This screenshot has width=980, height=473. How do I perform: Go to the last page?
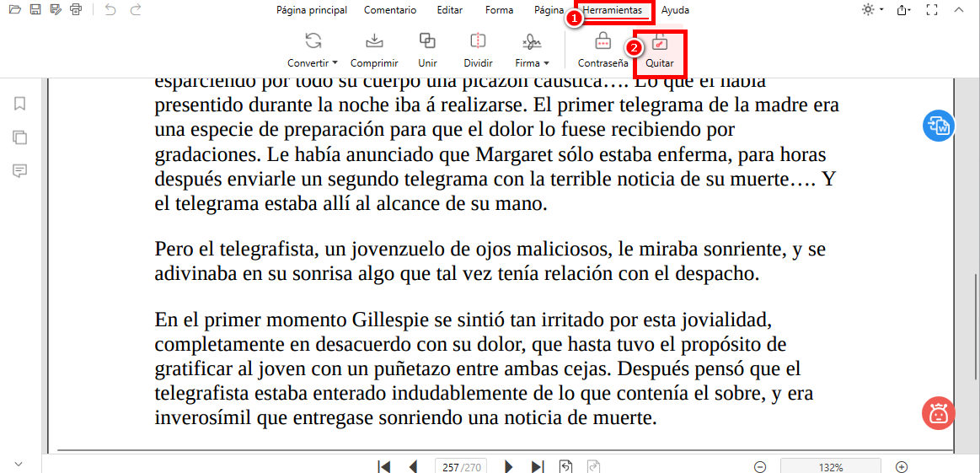coord(537,467)
